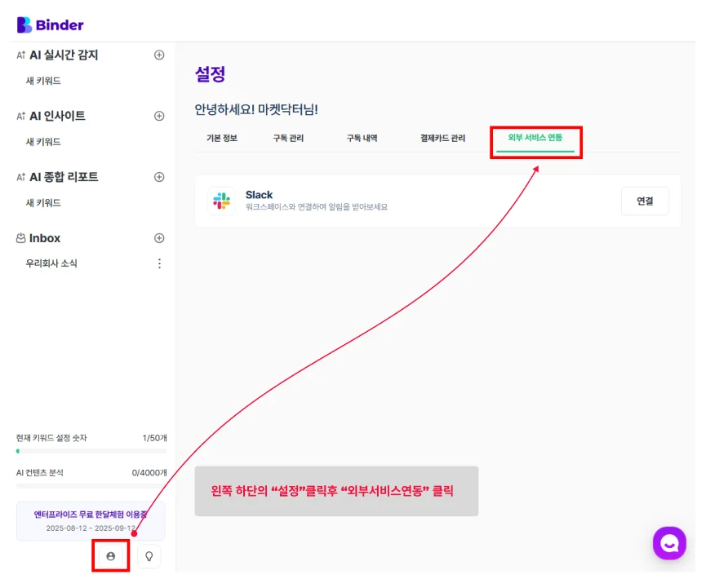This screenshot has height=588, width=706.
Task: Open 새 키워드 under AI 인사이트
Action: 43,142
